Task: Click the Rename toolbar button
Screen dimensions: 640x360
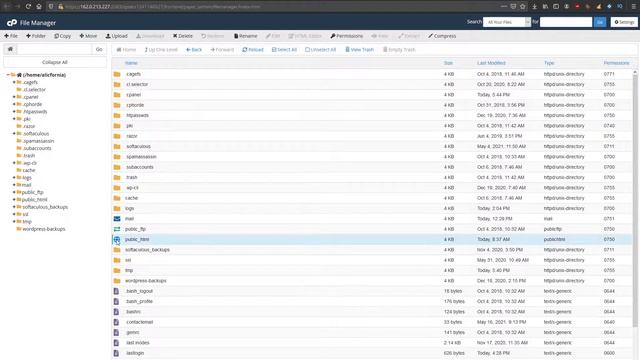Action: tap(246, 36)
